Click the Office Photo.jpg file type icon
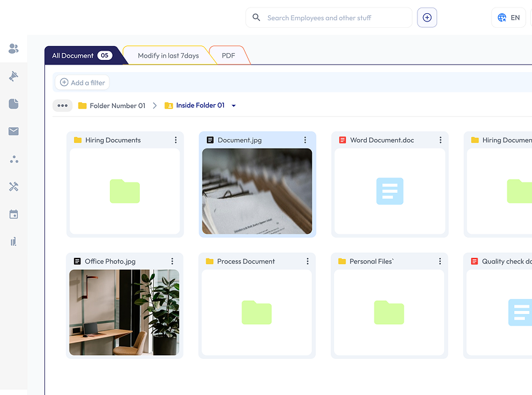 click(x=77, y=261)
